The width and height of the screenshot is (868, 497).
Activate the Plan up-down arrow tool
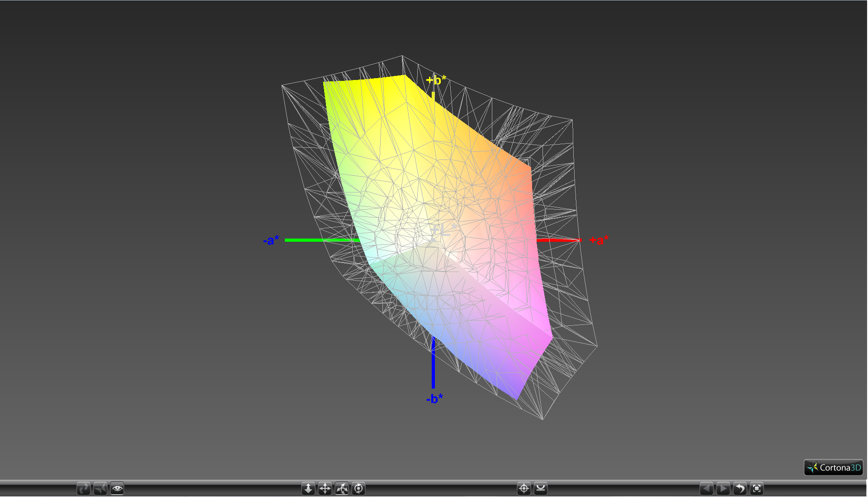(x=308, y=488)
